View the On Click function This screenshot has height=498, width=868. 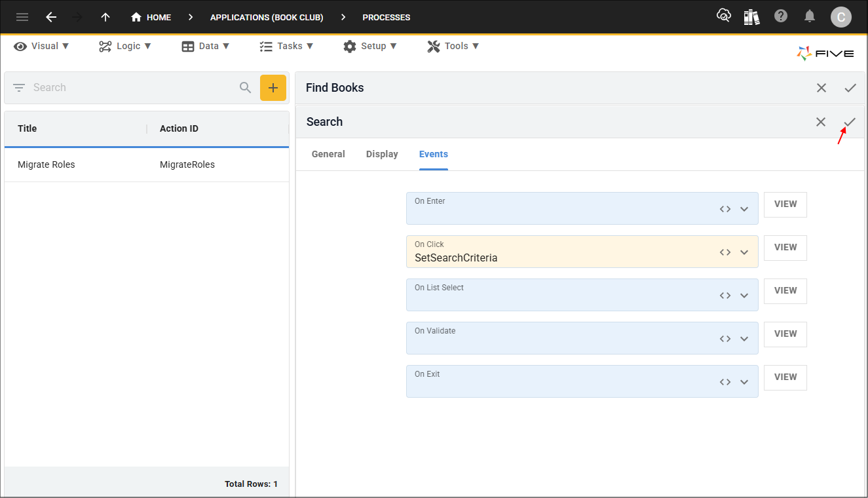785,248
